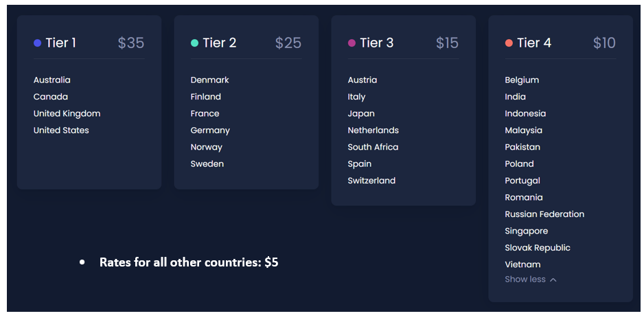Click the rates for other countries note
Screen dimensions: 644x318
[x=189, y=262]
